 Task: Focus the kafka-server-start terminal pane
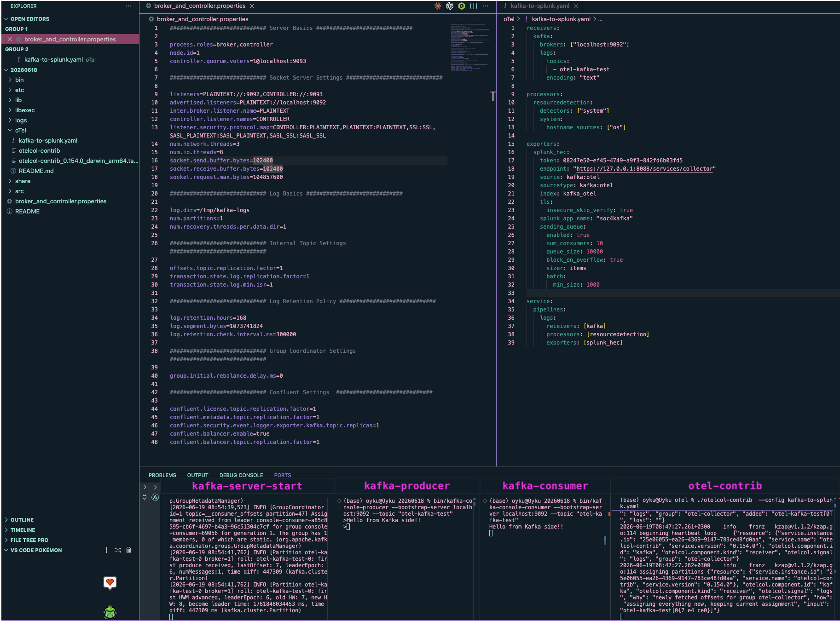tap(247, 555)
